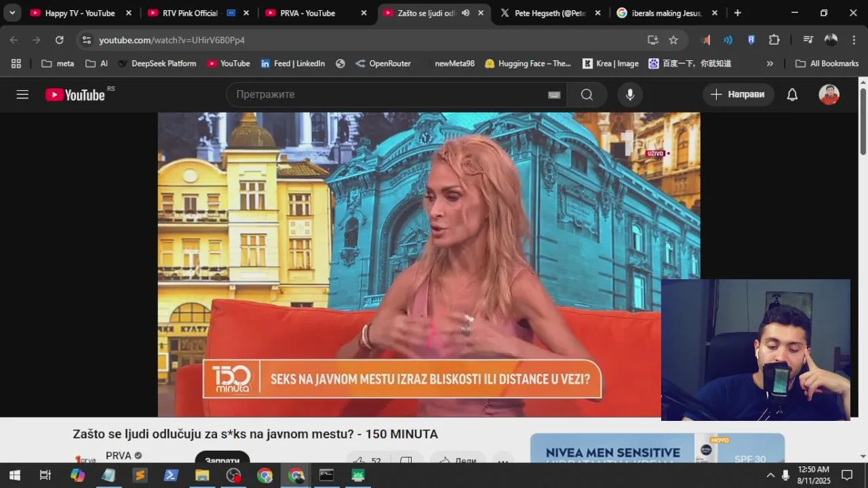Viewport: 868px width, 488px height.
Task: Open the Krea | Image bookmark
Action: point(610,63)
